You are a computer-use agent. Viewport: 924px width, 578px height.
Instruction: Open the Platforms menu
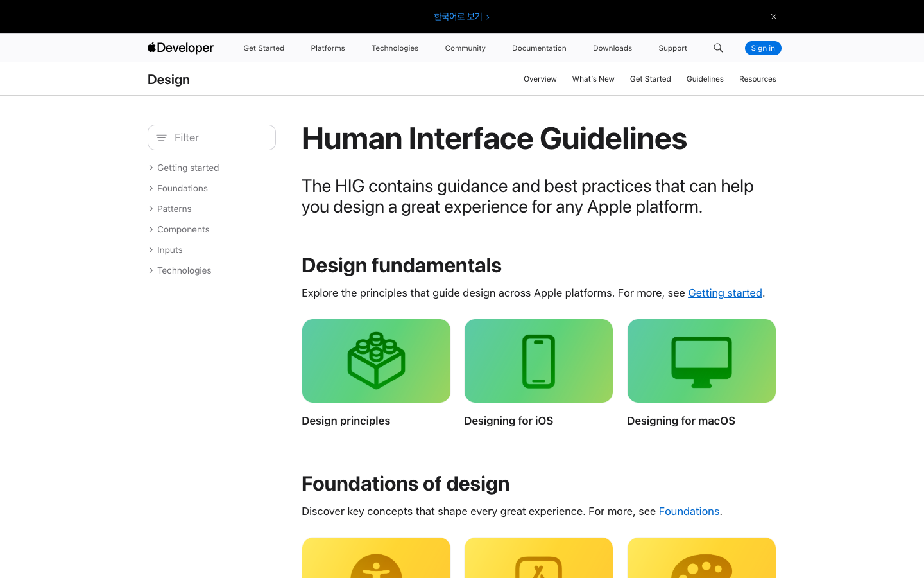(328, 48)
